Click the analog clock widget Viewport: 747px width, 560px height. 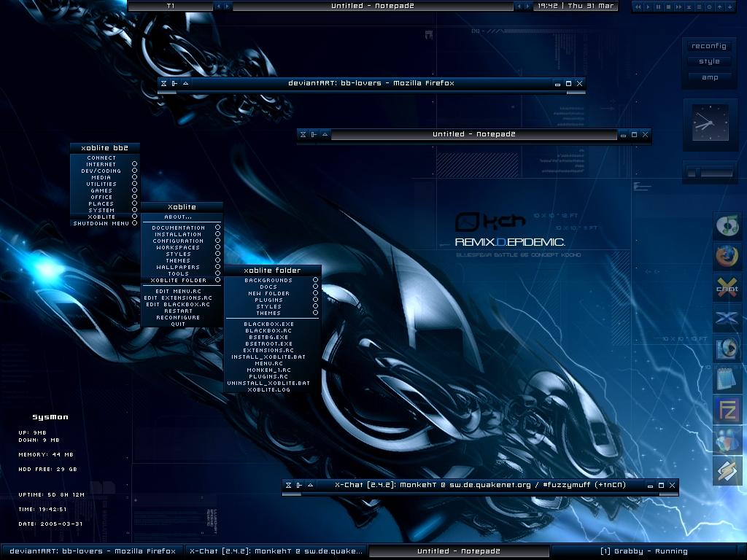(710, 122)
